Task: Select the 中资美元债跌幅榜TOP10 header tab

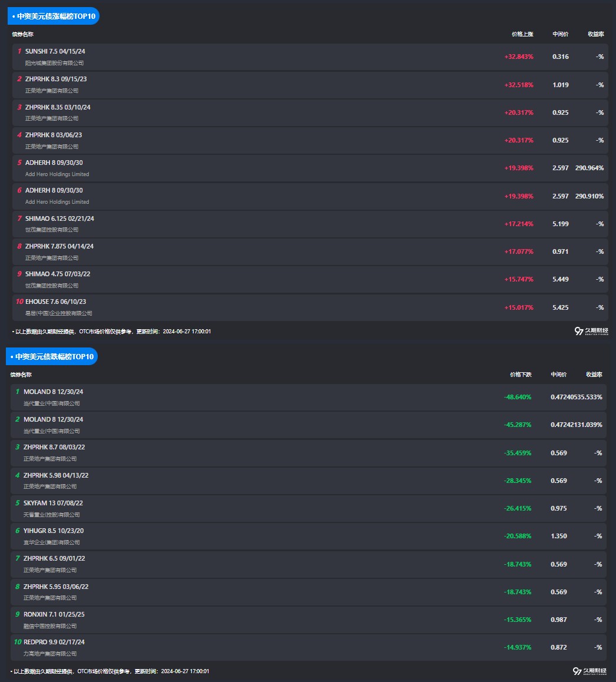Action: click(52, 357)
